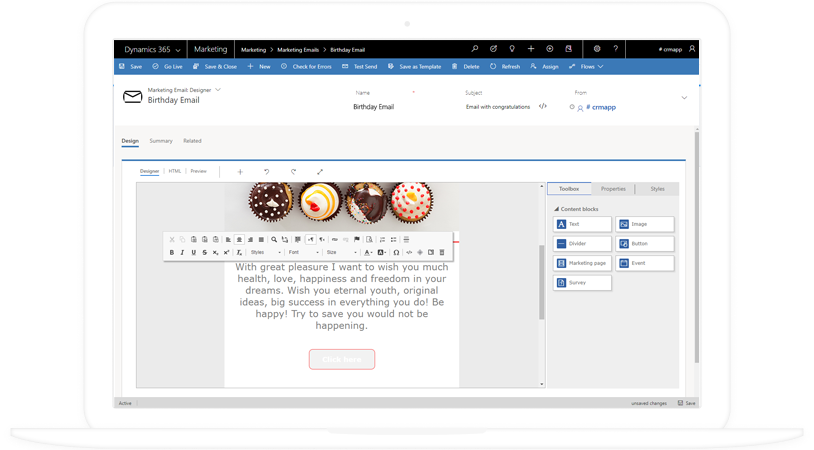This screenshot has width=814, height=450.
Task: Click the Delete command button
Action: (466, 66)
